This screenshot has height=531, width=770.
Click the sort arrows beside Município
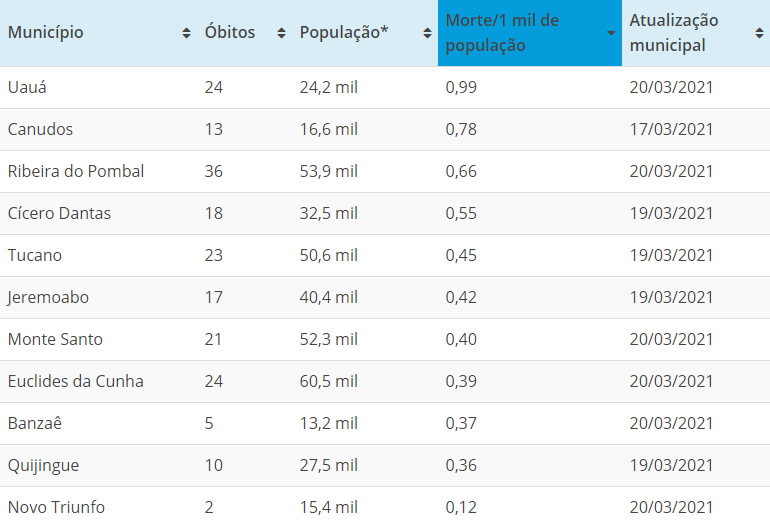[x=186, y=33]
